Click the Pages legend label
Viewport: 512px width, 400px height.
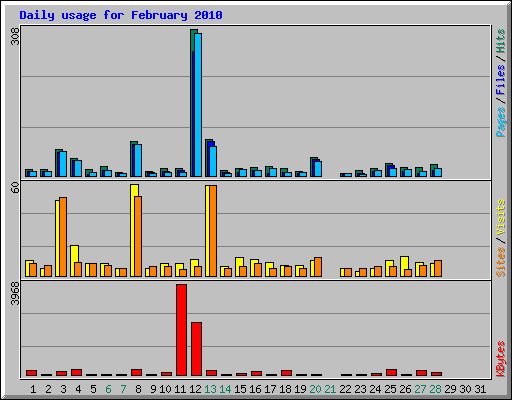point(500,122)
